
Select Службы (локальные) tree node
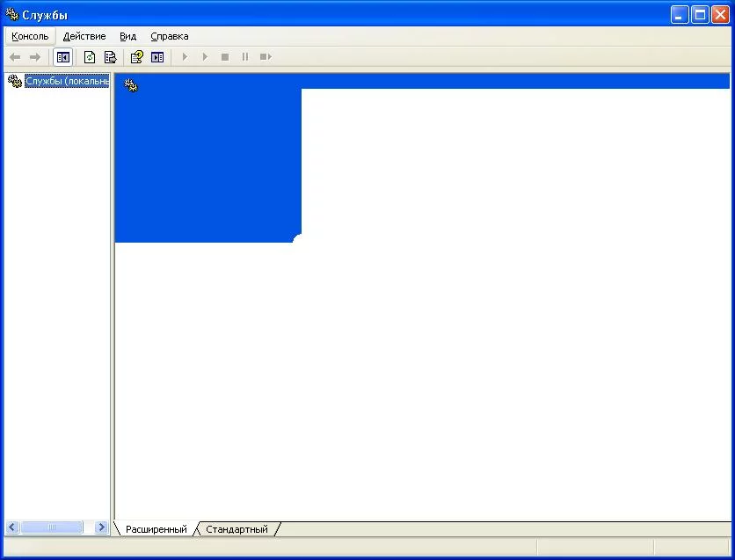click(67, 81)
